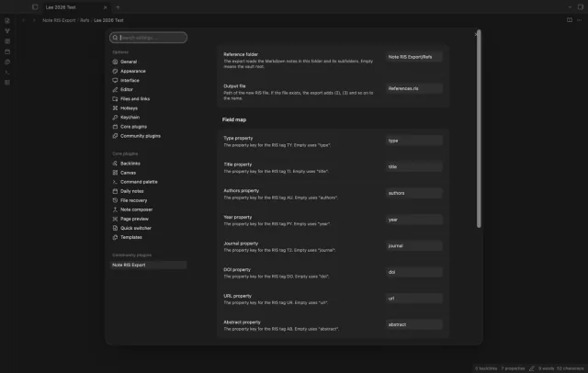588x373 pixels.
Task: Toggle reading view book icon
Action: tap(570, 20)
